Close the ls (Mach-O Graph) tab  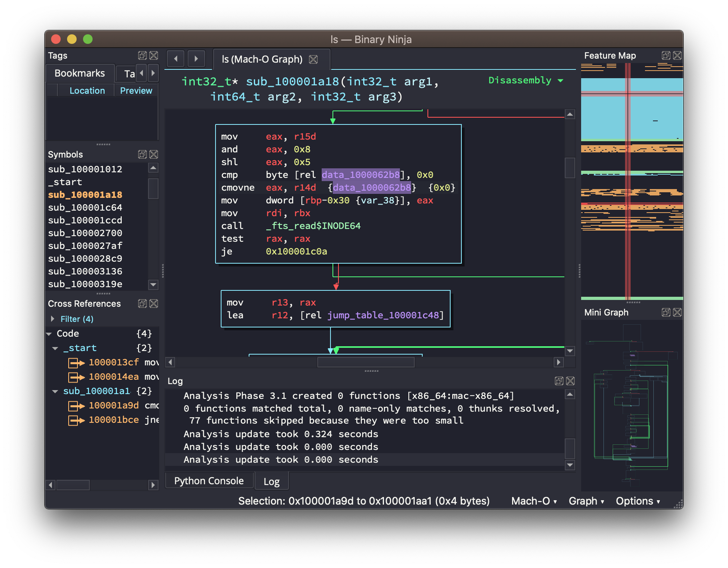(x=314, y=59)
